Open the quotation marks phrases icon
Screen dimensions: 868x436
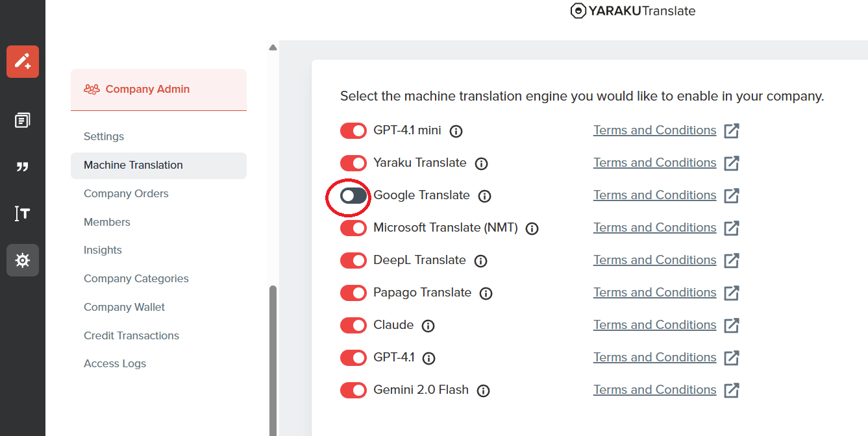point(23,167)
